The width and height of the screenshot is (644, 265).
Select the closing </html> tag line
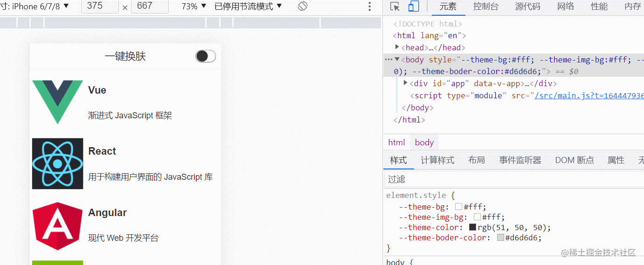(409, 120)
